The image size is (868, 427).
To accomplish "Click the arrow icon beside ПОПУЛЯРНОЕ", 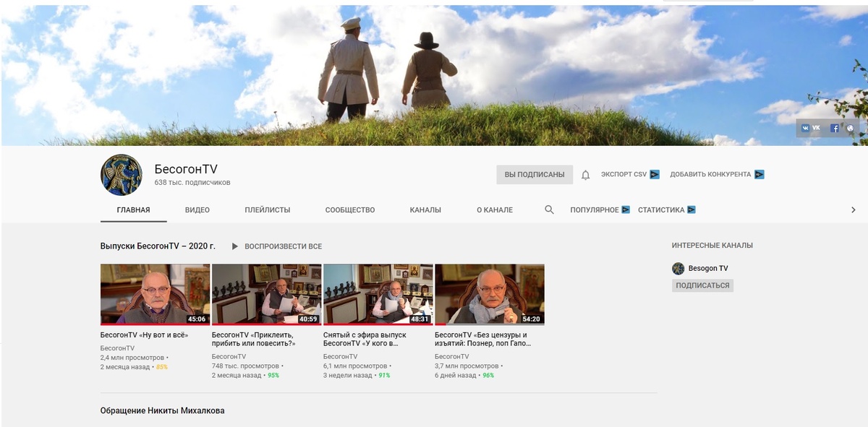I will click(x=626, y=210).
